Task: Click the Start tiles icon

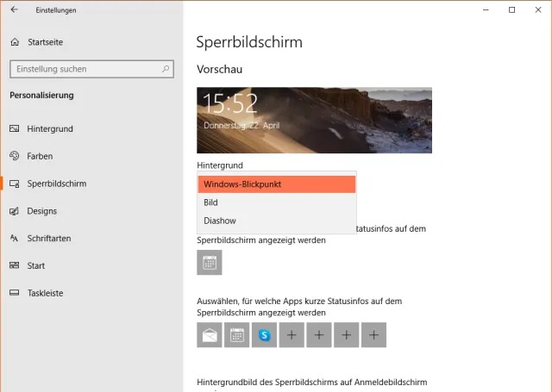Action: [x=15, y=265]
